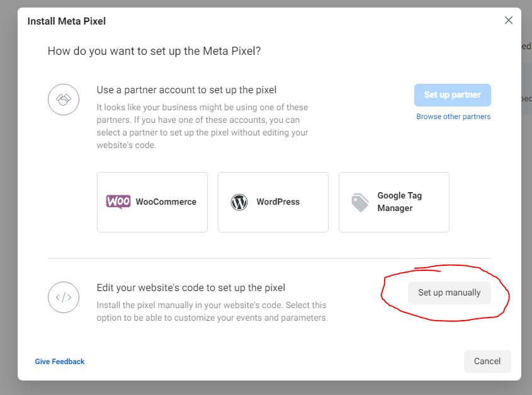Click the Set up partner button

(x=452, y=95)
